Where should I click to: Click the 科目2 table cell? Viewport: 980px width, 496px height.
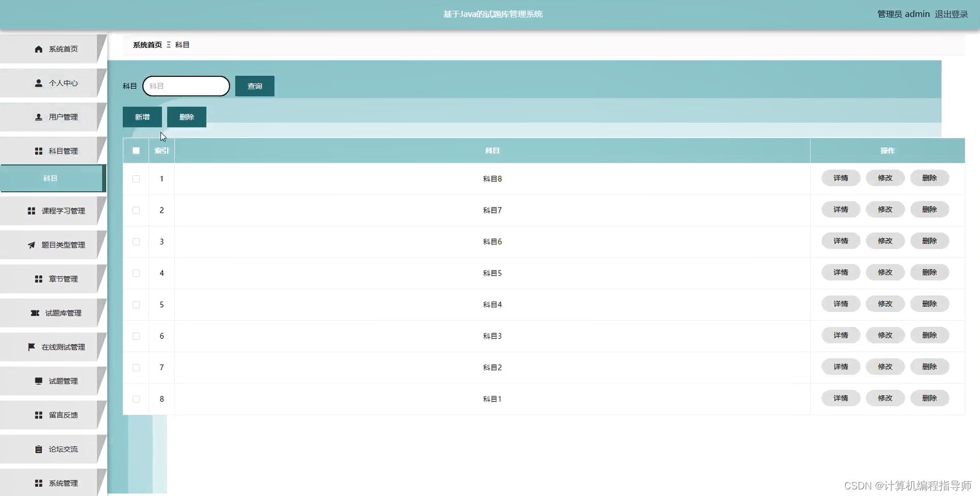pyautogui.click(x=492, y=367)
